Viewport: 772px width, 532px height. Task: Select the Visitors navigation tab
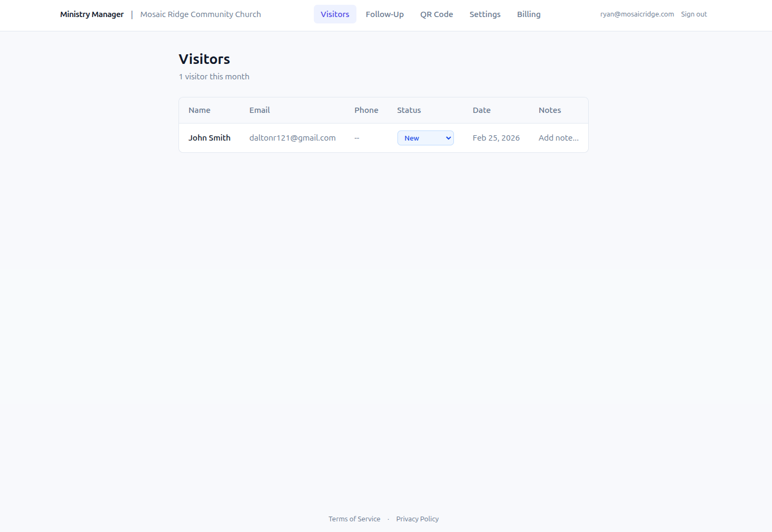tap(335, 14)
